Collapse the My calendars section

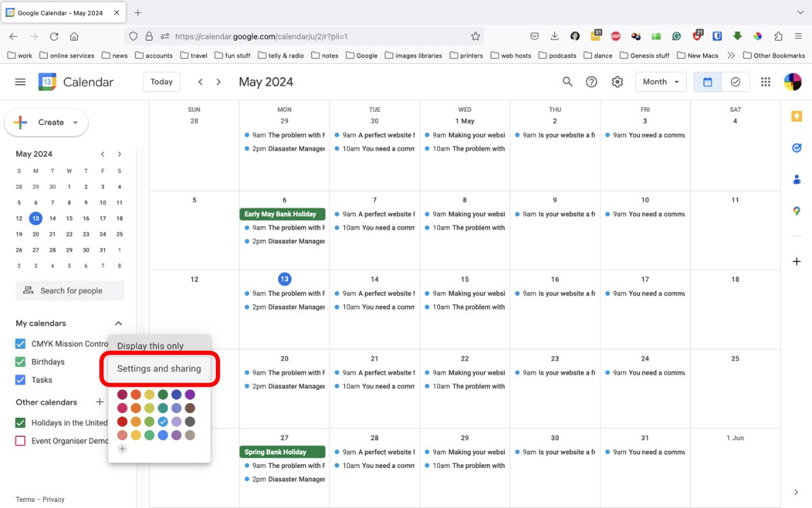click(x=118, y=324)
